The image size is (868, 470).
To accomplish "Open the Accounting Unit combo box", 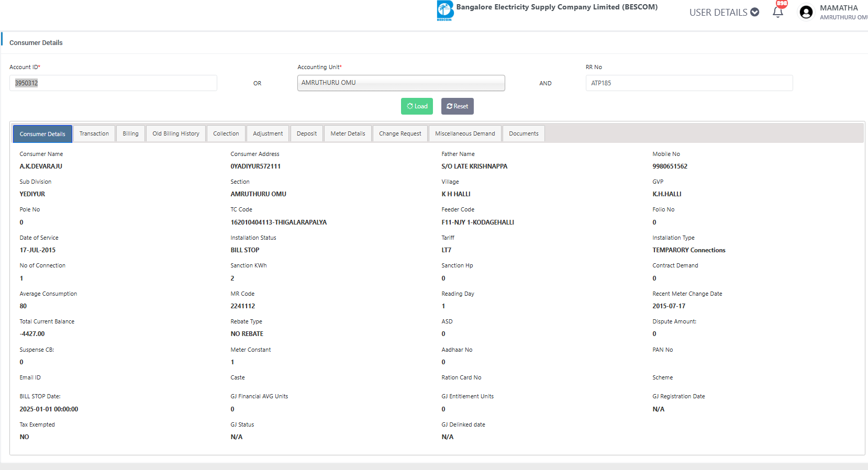I will coord(401,83).
